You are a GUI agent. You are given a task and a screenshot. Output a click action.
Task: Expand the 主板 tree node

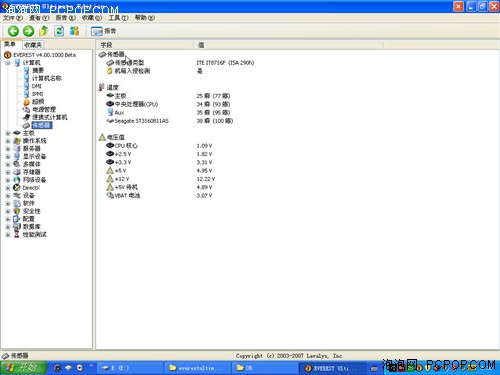[x=8, y=133]
